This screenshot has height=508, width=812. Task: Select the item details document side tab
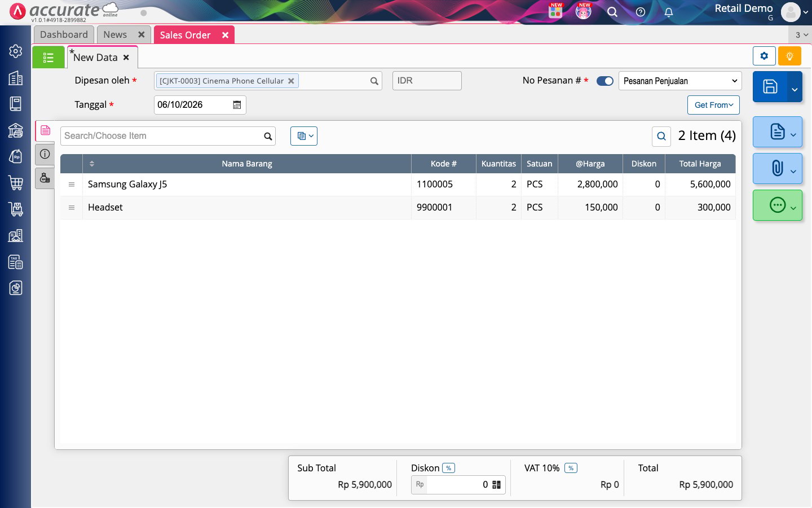[x=45, y=130]
